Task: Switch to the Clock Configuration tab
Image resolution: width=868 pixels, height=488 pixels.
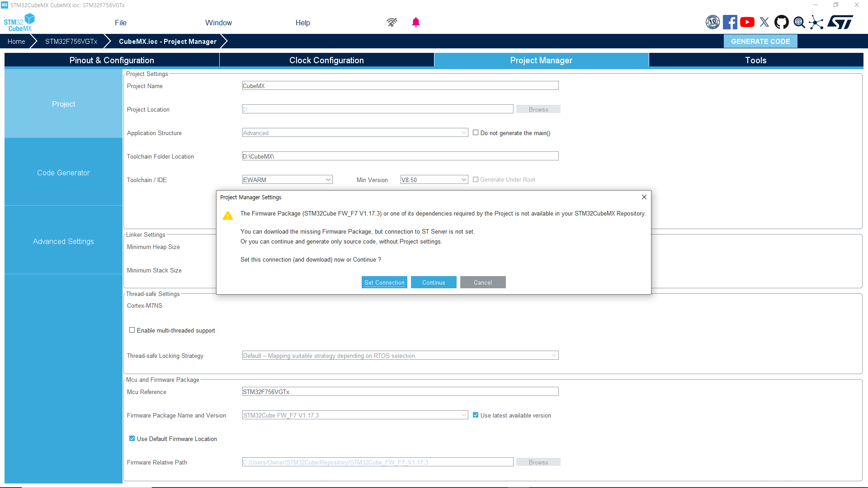Action: tap(326, 60)
